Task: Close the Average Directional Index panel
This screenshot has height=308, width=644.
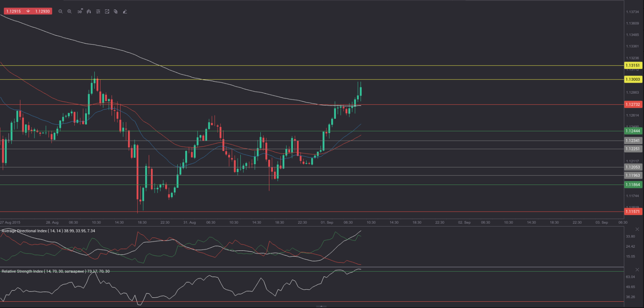Action: (x=637, y=229)
